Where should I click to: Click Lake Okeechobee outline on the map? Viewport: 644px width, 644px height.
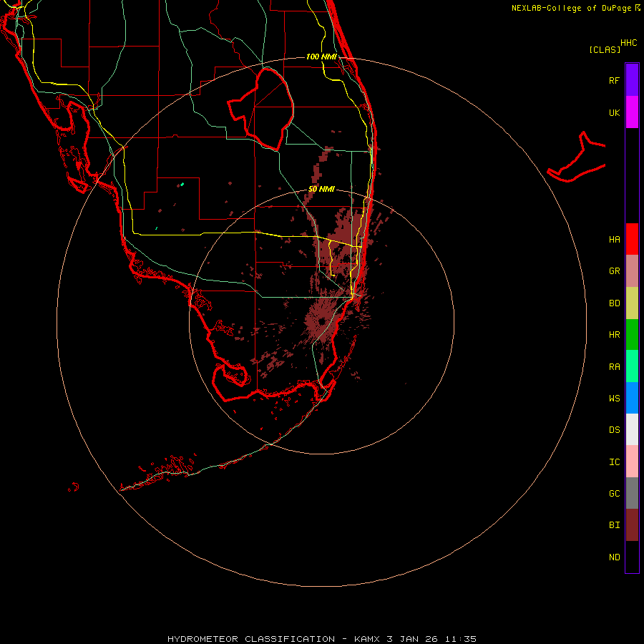[x=261, y=109]
